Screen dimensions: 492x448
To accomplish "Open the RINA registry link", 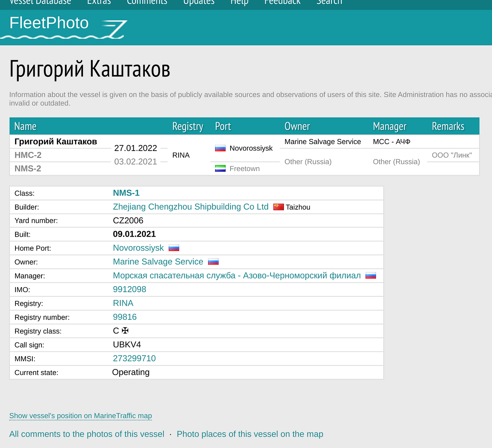I will click(x=123, y=303).
